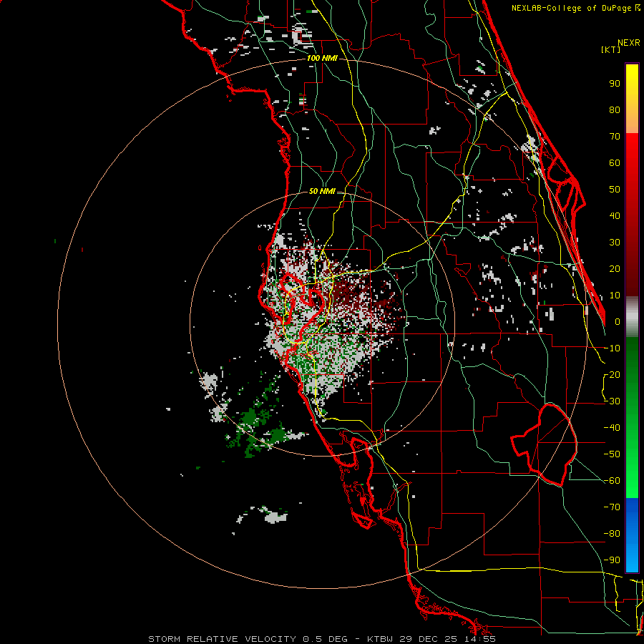Viewport: 644px width, 644px height.
Task: Select the positive 70 scale value
Action: (x=615, y=137)
